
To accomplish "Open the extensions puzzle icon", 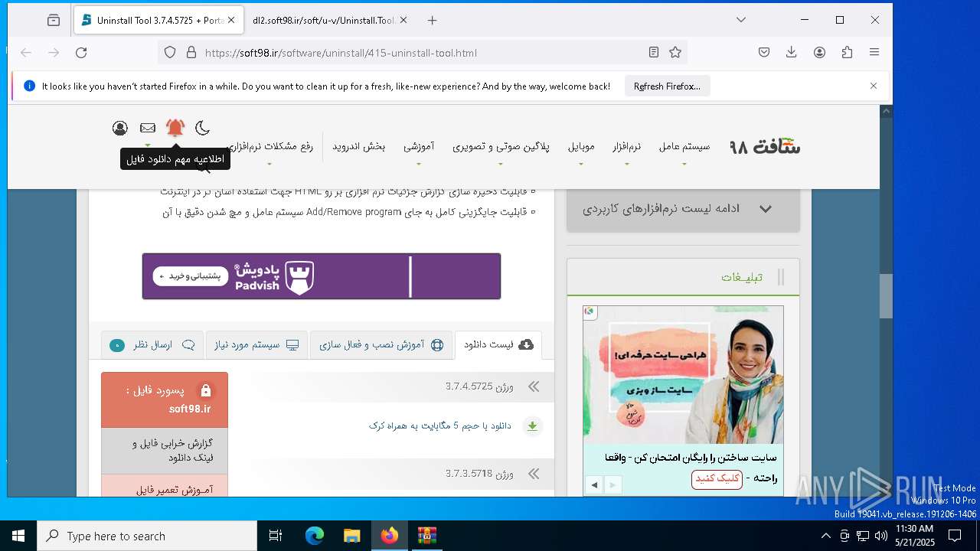I will pyautogui.click(x=847, y=52).
